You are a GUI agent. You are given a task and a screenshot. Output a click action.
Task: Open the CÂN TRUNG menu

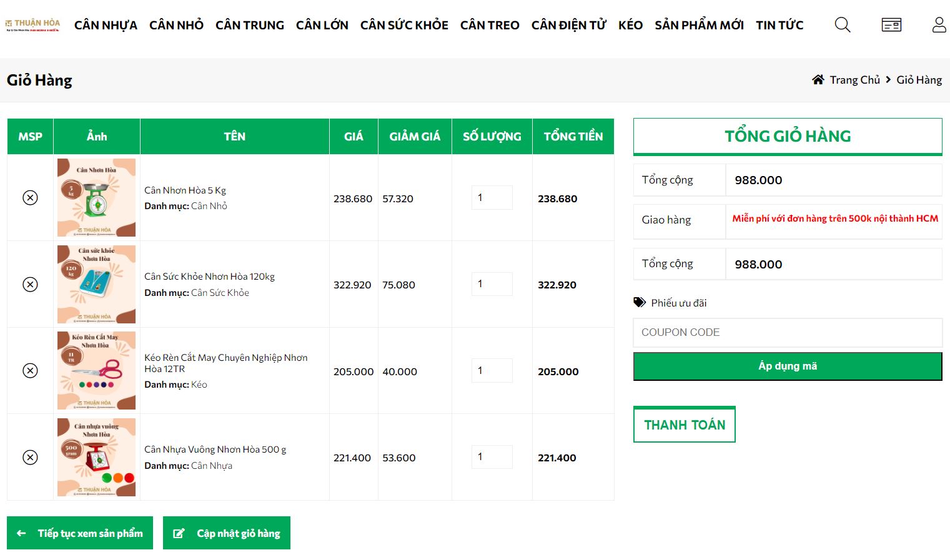click(x=250, y=25)
